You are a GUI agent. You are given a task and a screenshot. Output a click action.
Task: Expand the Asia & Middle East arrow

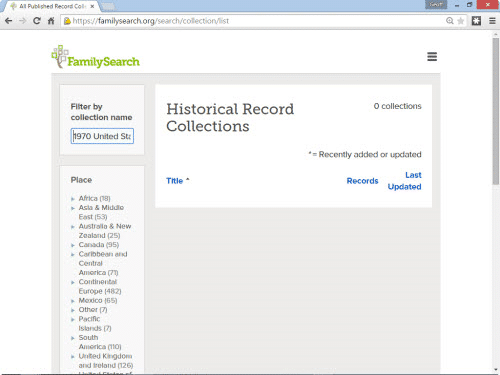(x=73, y=208)
